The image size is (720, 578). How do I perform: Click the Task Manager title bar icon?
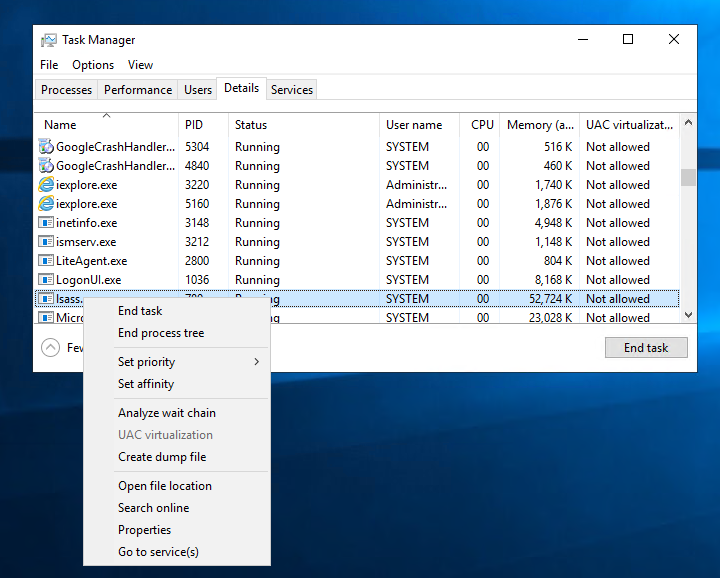pos(49,40)
